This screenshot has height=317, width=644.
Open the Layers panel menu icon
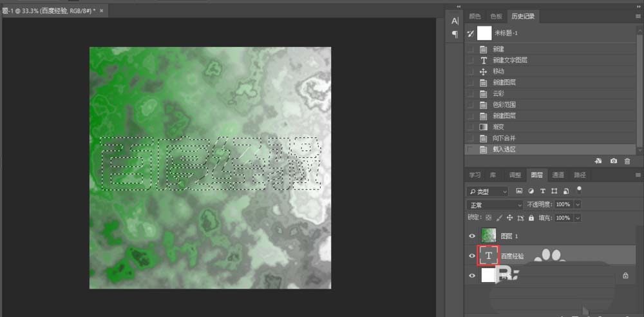(638, 175)
